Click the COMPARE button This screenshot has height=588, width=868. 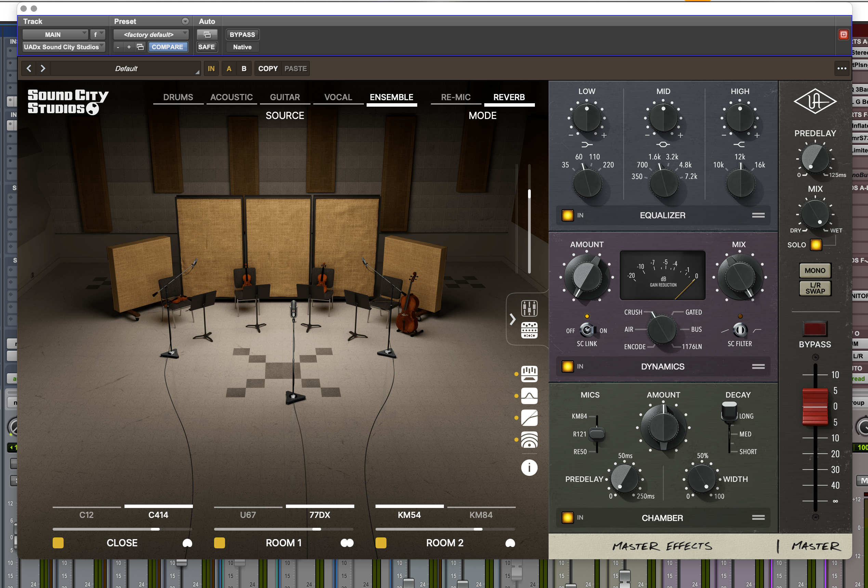coord(167,47)
